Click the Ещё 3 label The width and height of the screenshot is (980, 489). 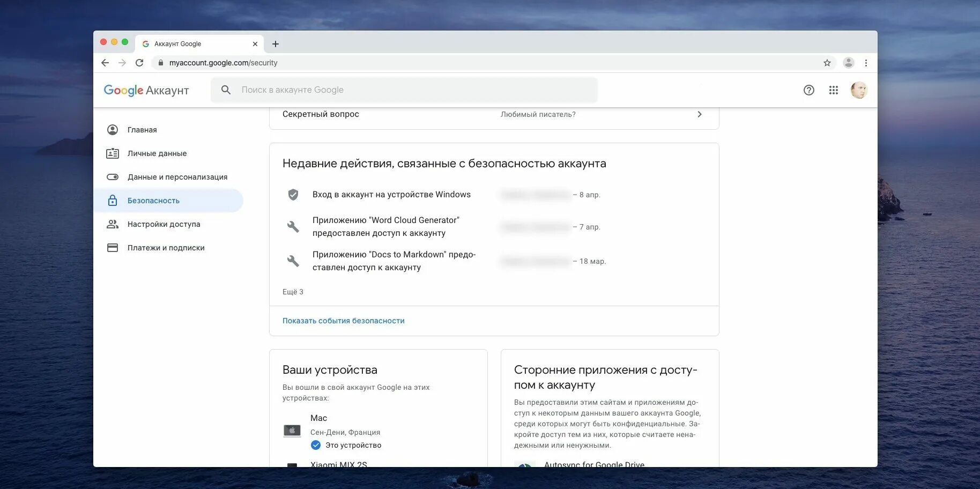click(293, 292)
